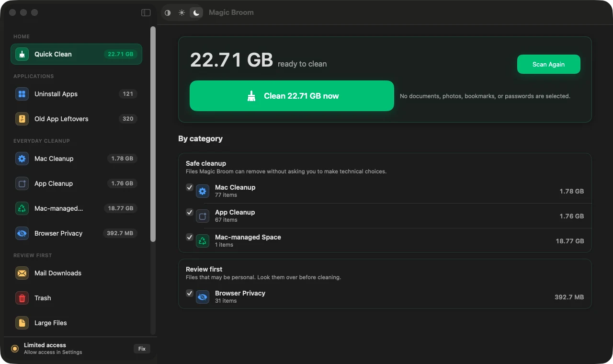The width and height of the screenshot is (613, 364).
Task: Click the Limited access warning icon
Action: [x=15, y=349]
